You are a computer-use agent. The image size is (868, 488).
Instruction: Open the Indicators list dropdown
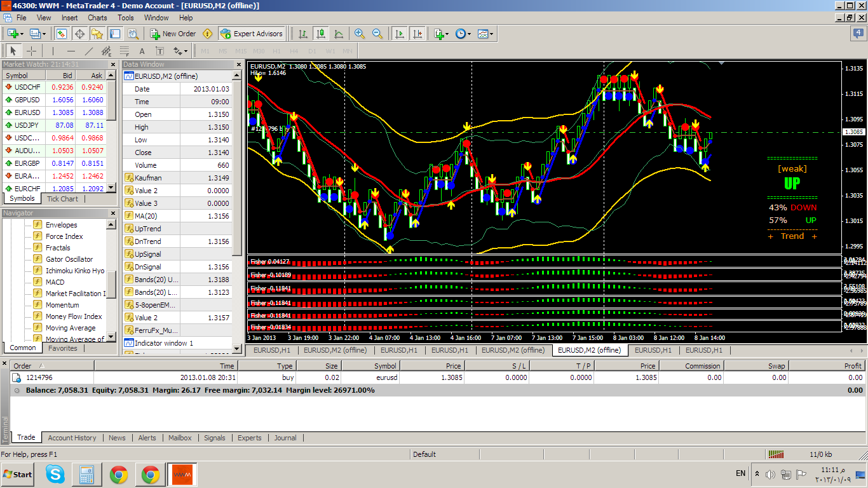[441, 34]
